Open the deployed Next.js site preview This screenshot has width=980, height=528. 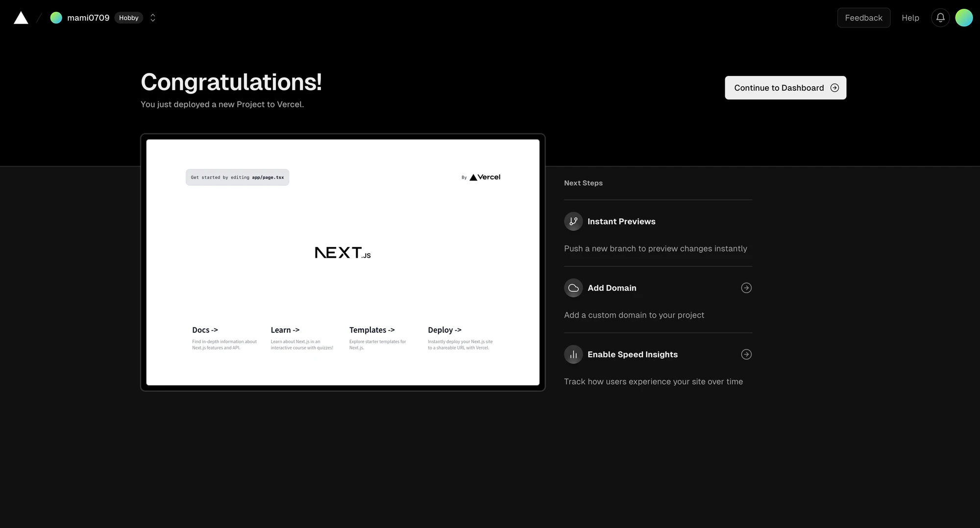point(343,262)
